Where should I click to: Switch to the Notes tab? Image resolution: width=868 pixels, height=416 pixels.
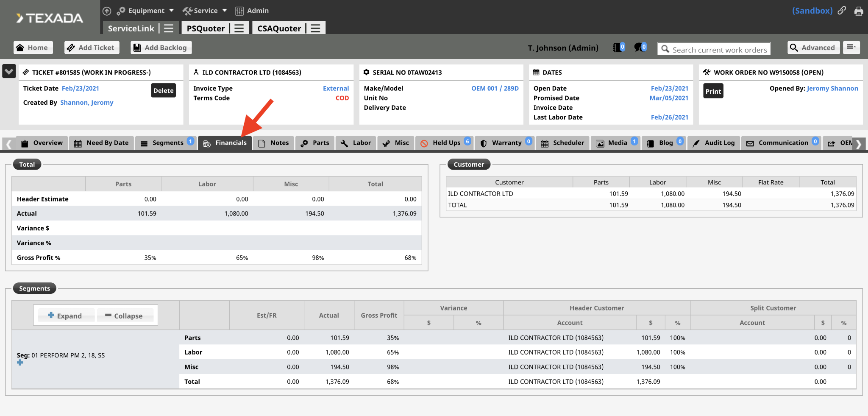274,143
